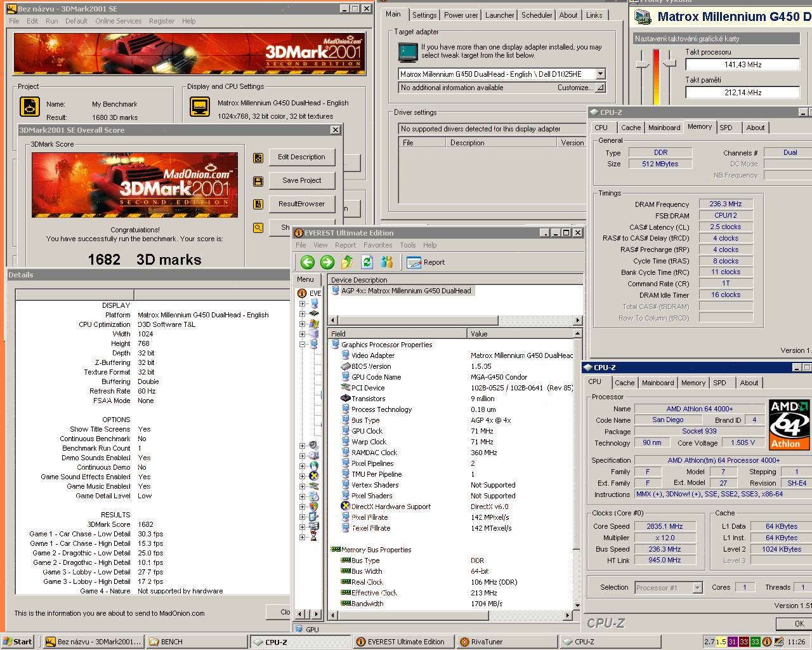Click the scroll down arrow of EVEREST field list
Viewport: 812px width, 650px height.
coord(578,606)
